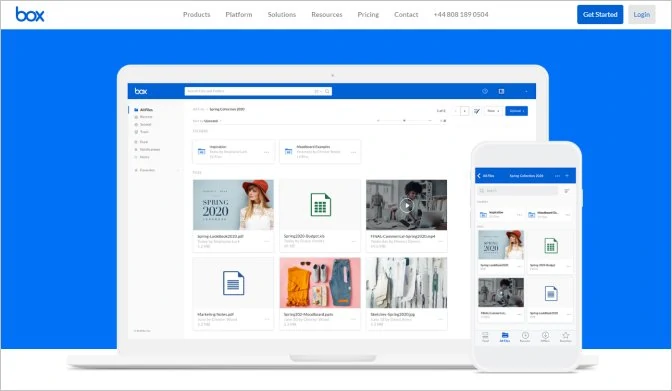Open the Spring 2020 lookbook thumbnail on the laptop
Image resolution: width=672 pixels, height=391 pixels.
233,205
